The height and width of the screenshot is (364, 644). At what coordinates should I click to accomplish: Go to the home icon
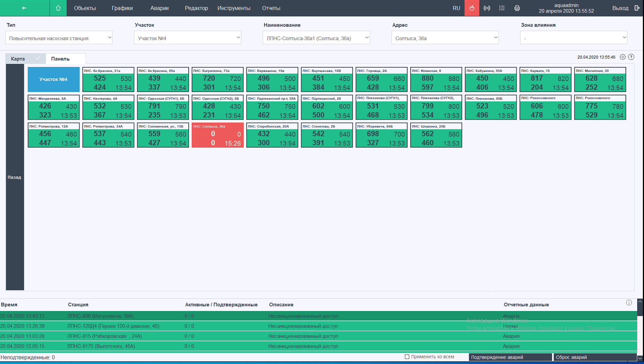[58, 8]
